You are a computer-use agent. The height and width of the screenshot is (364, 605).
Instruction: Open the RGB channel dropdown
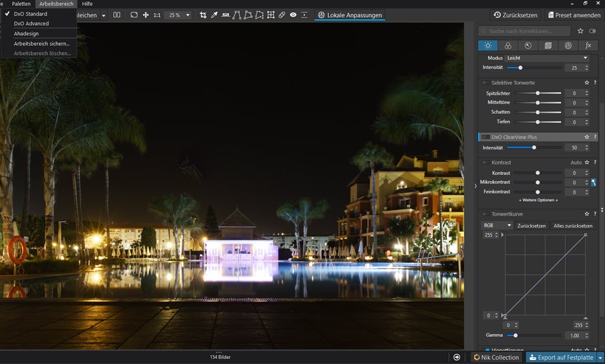497,225
